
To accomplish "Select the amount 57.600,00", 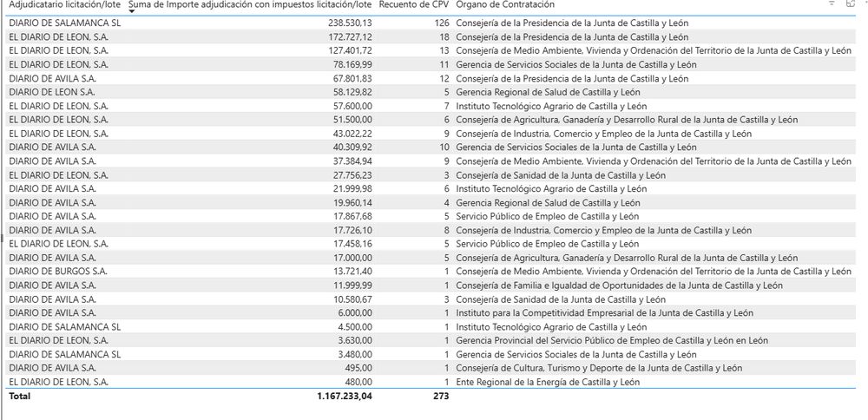I will pyautogui.click(x=352, y=106).
